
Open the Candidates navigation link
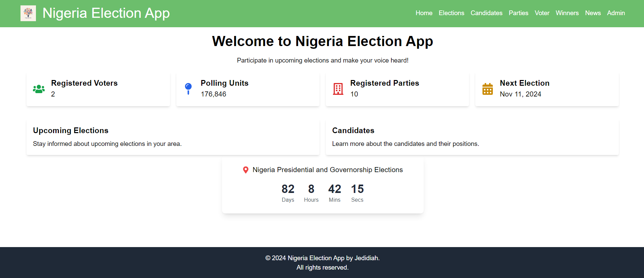(x=486, y=13)
